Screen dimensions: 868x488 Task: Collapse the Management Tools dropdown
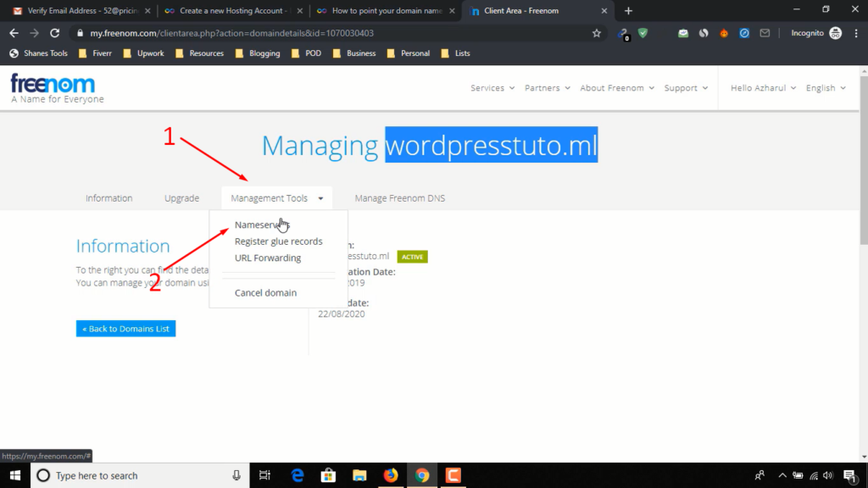277,198
